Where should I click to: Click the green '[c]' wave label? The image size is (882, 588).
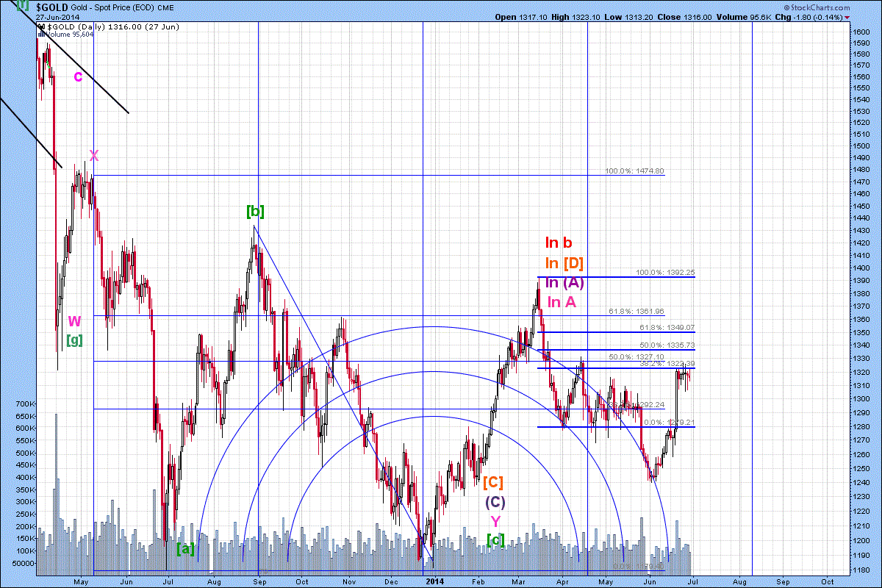point(496,539)
